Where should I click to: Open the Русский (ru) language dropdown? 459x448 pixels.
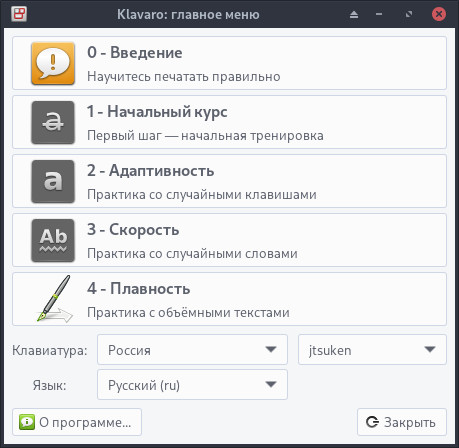pos(192,385)
